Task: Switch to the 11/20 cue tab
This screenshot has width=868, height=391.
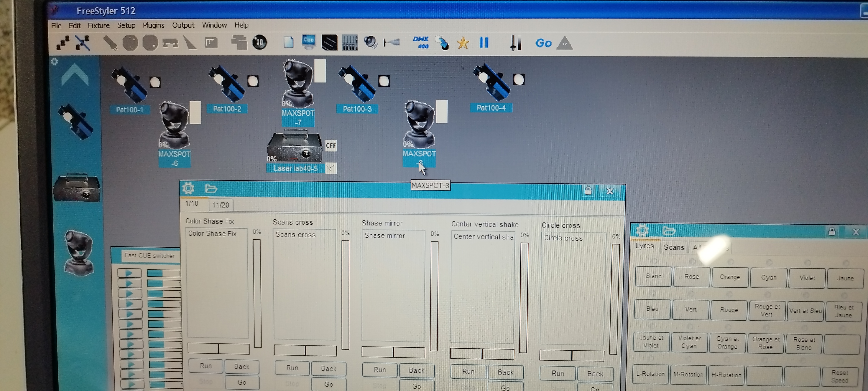Action: tap(220, 205)
